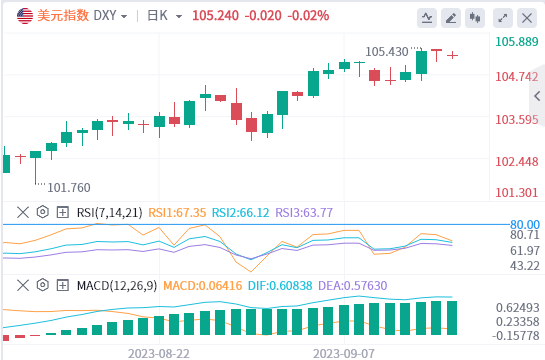This screenshot has width=545, height=360.
Task: Maximize MACD panel with plus-box icon
Action: pos(63,285)
